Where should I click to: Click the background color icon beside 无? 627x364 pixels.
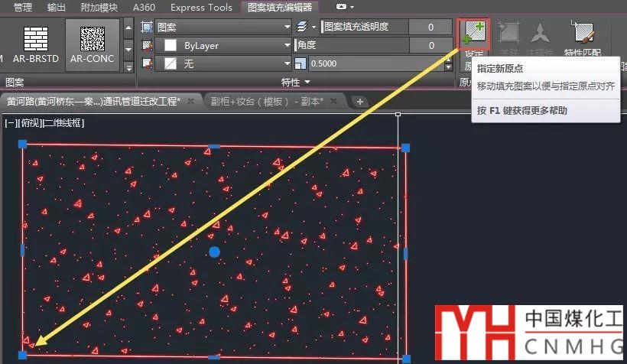point(148,64)
